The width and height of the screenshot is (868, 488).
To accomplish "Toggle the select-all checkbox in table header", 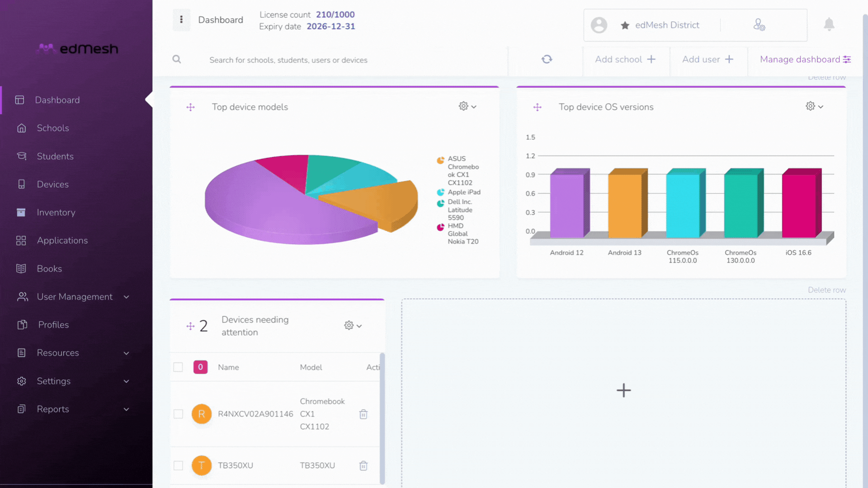I will 178,367.
